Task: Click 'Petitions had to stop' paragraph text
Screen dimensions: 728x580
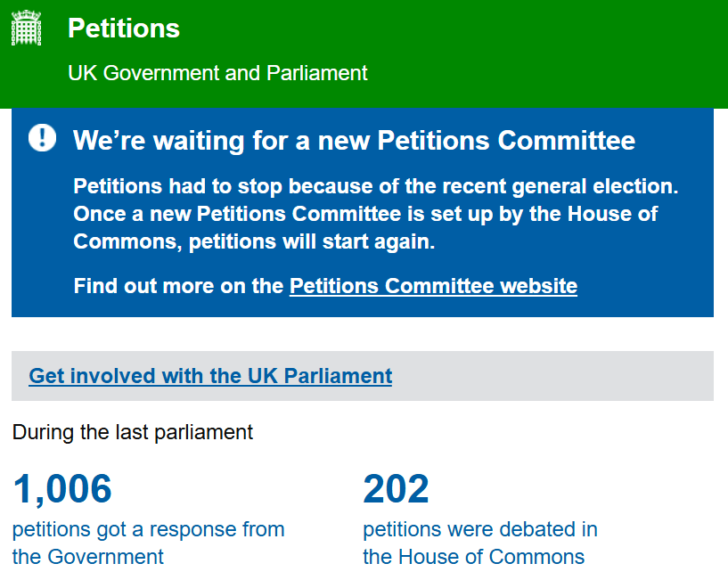Action: click(375, 187)
